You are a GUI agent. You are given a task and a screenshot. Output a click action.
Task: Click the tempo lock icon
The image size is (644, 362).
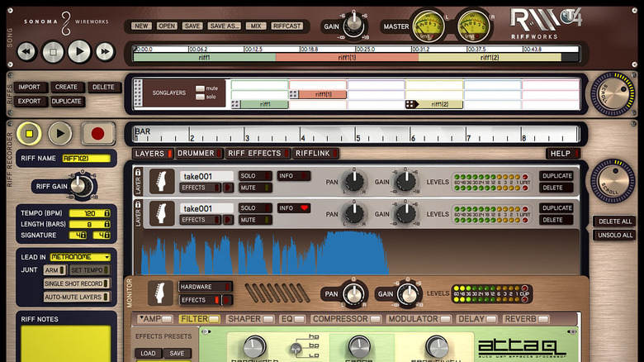click(107, 213)
